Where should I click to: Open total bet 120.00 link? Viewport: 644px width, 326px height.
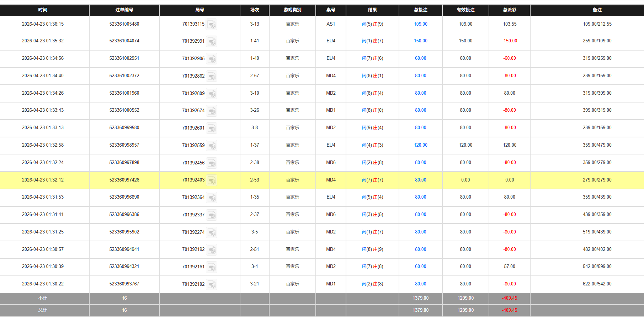pos(421,145)
